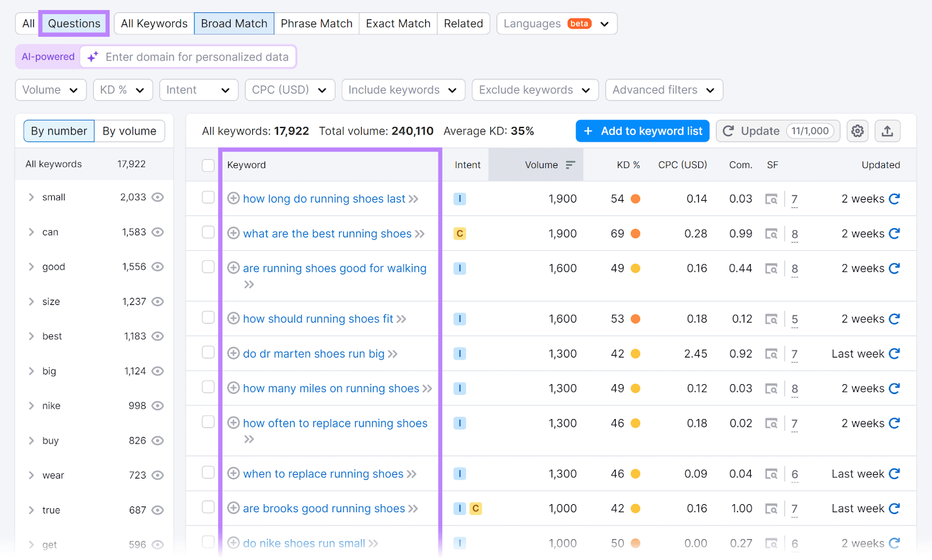This screenshot has width=932, height=560.
Task: Click the plus icon beside 'what are the best running shoes'
Action: tap(234, 233)
